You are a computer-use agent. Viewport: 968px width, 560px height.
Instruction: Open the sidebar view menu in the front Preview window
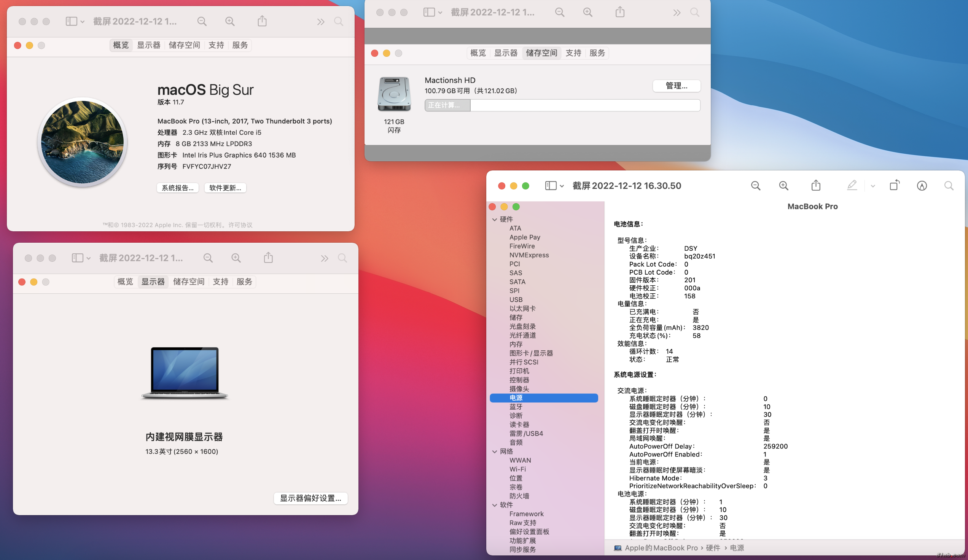pos(554,186)
